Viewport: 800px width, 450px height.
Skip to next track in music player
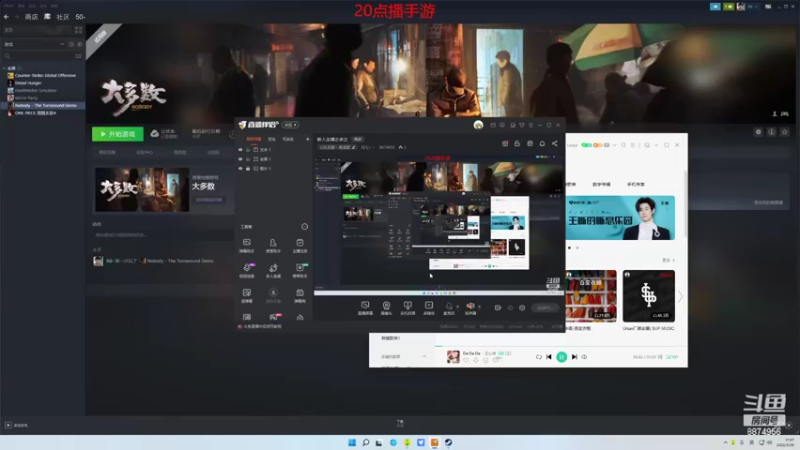pyautogui.click(x=574, y=357)
